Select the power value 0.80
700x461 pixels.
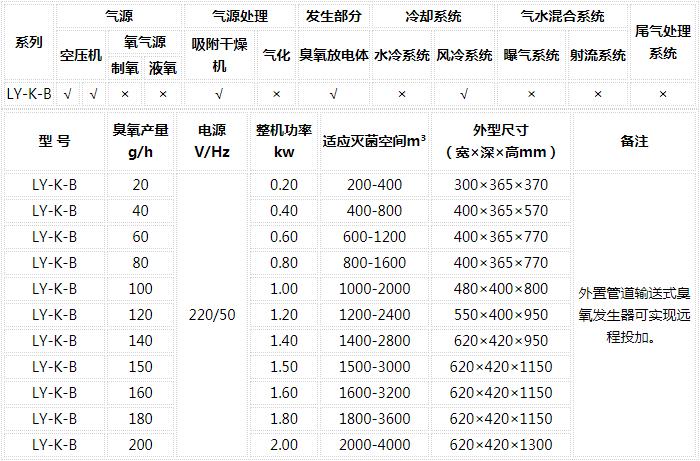click(284, 262)
